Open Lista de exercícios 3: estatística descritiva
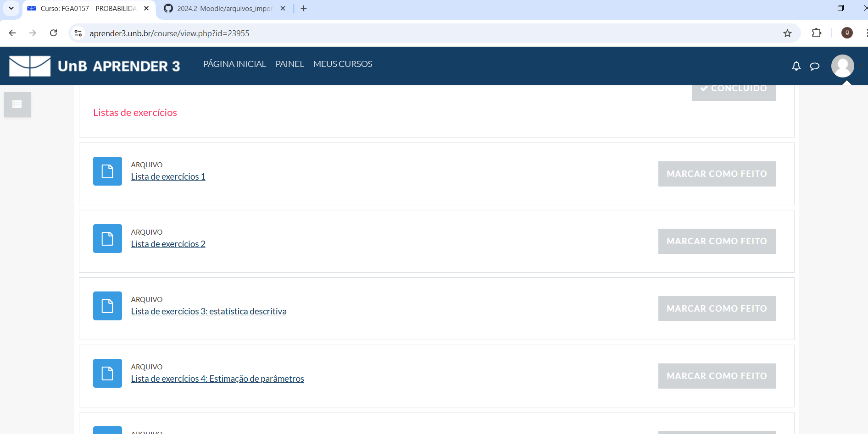Screen dimensions: 868x434 [x=209, y=312]
